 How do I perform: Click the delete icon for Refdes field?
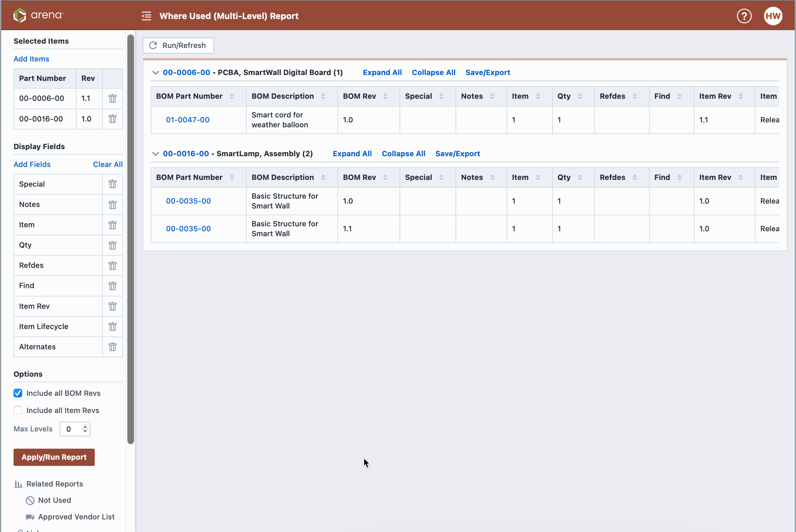point(112,265)
